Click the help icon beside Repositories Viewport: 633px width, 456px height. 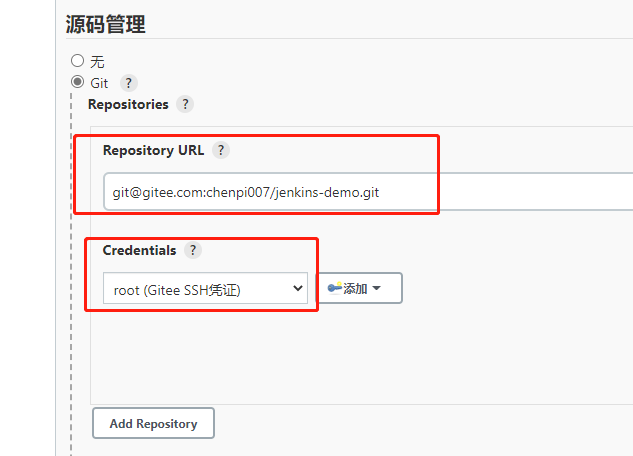(185, 104)
